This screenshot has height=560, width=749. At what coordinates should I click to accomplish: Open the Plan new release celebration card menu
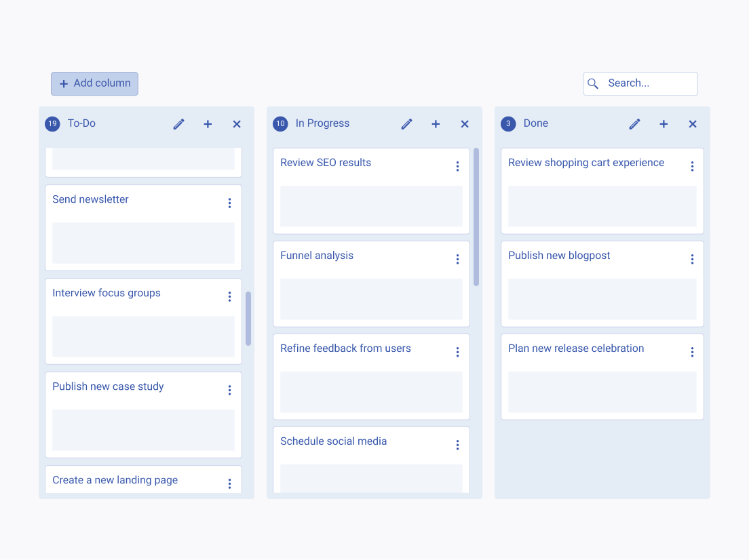[x=692, y=353]
